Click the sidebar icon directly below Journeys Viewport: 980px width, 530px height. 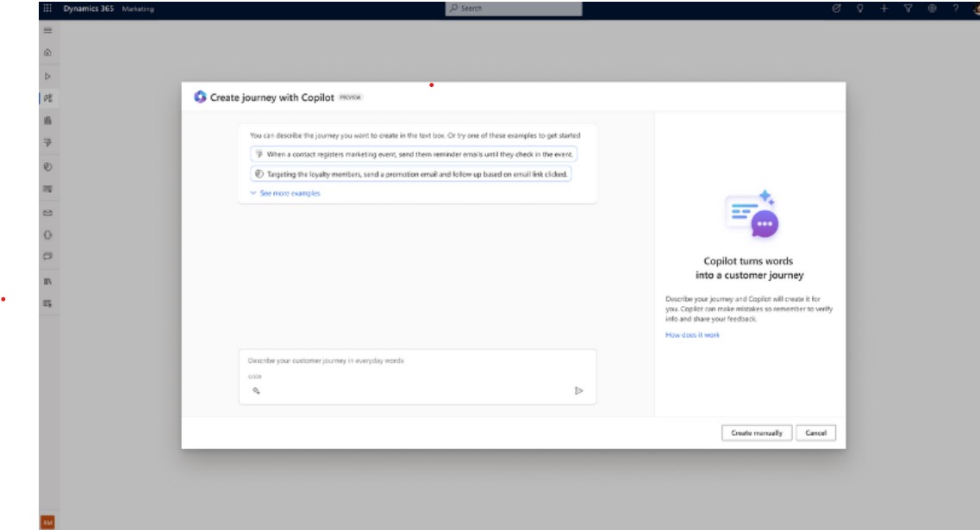point(47,121)
